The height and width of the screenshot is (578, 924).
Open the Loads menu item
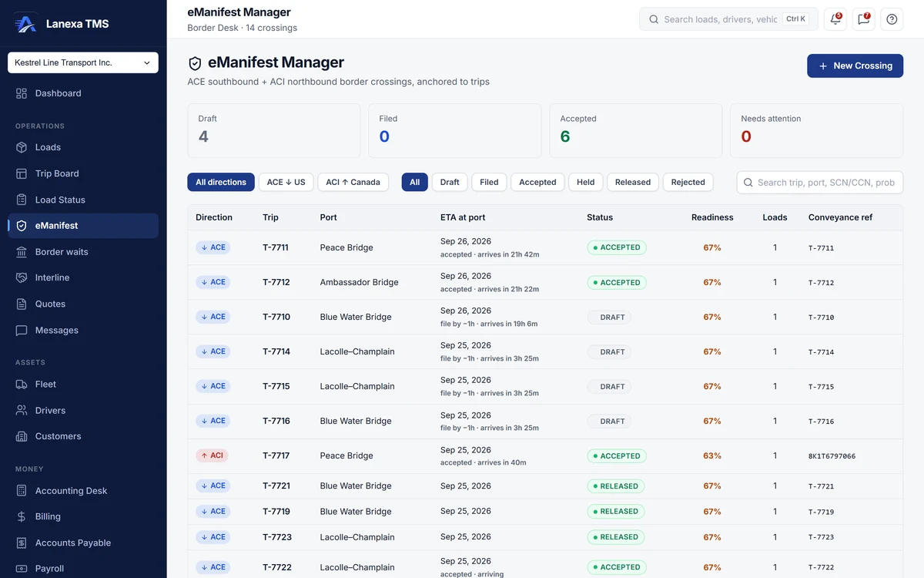(83, 147)
